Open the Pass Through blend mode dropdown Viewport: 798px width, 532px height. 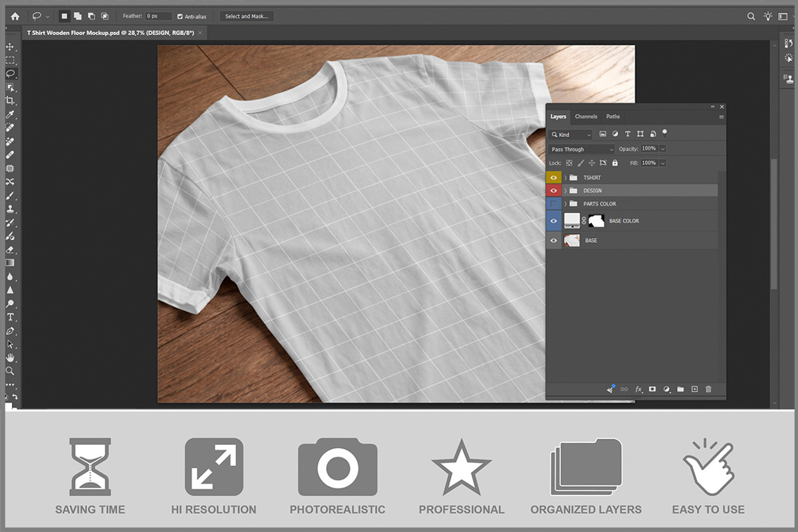click(x=583, y=149)
